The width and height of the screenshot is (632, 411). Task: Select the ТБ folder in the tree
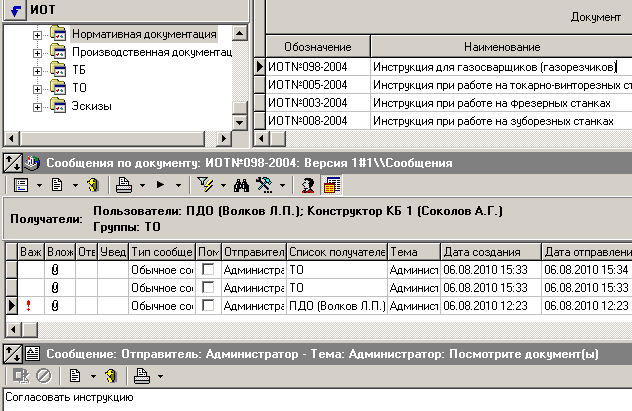click(80, 70)
